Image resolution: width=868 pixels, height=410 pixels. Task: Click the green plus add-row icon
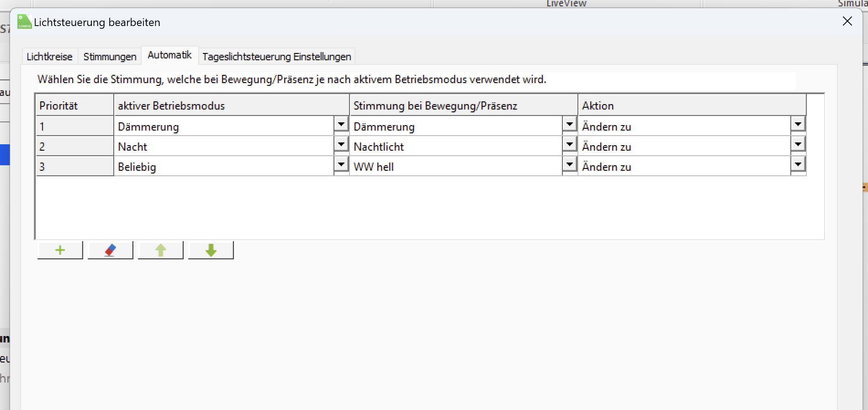[60, 250]
